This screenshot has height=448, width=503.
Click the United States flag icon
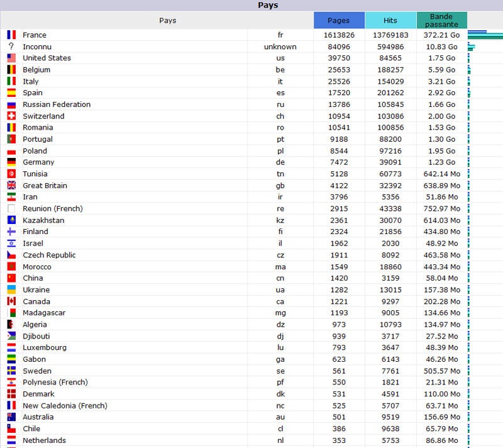pos(11,58)
